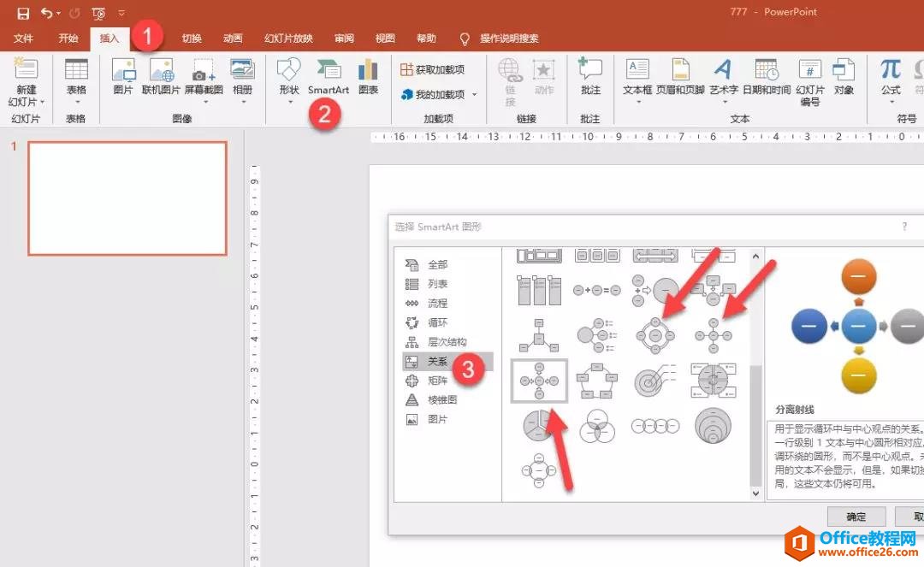This screenshot has height=567, width=924.
Task: Select slide 1 thumbnail in panel
Action: [x=127, y=198]
